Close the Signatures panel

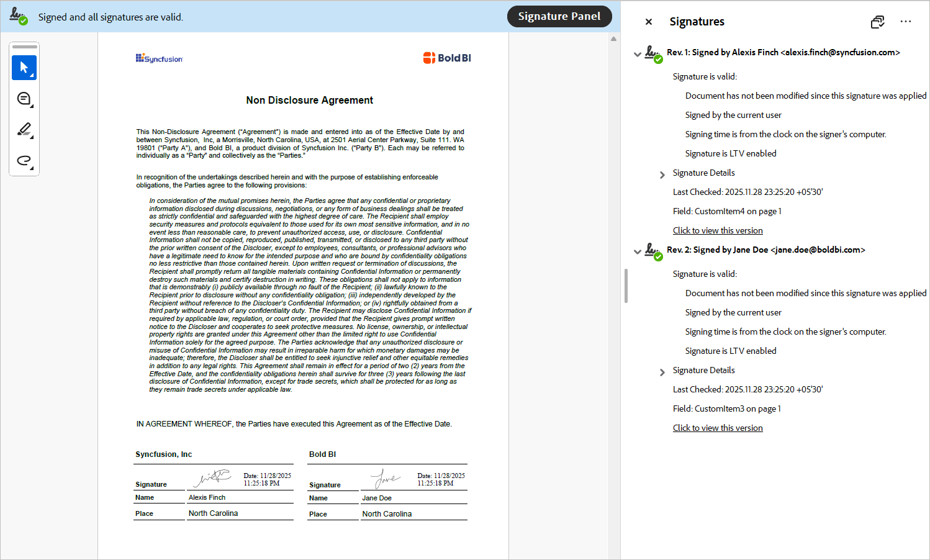(648, 21)
